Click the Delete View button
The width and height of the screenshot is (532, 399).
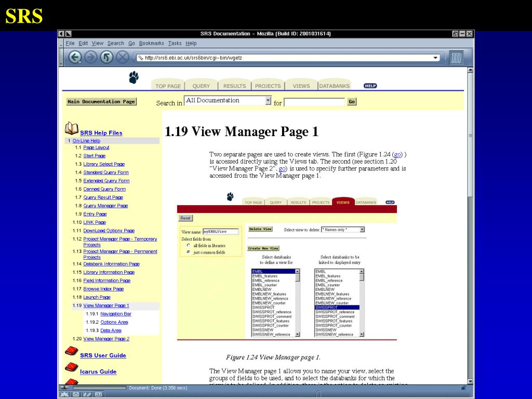pyautogui.click(x=260, y=229)
